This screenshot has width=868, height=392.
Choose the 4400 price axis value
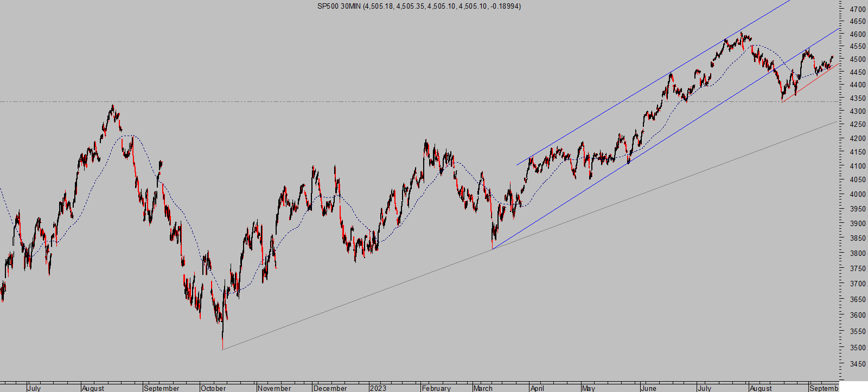858,85
